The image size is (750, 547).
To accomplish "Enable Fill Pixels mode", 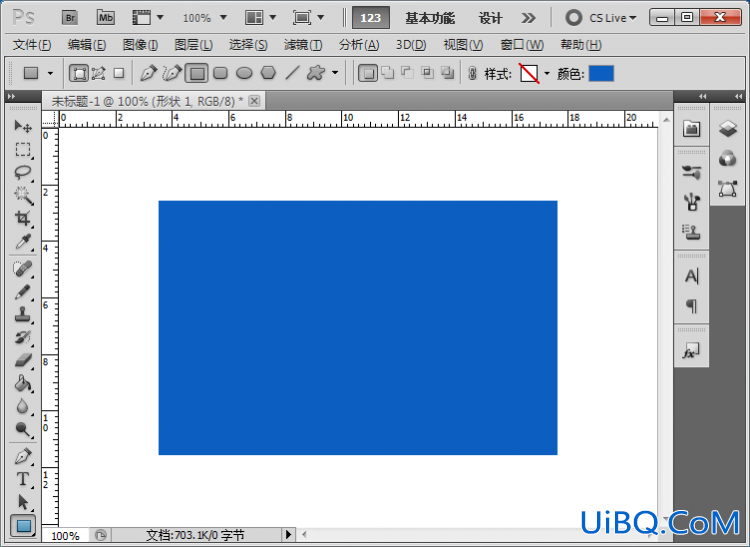I will click(x=119, y=73).
